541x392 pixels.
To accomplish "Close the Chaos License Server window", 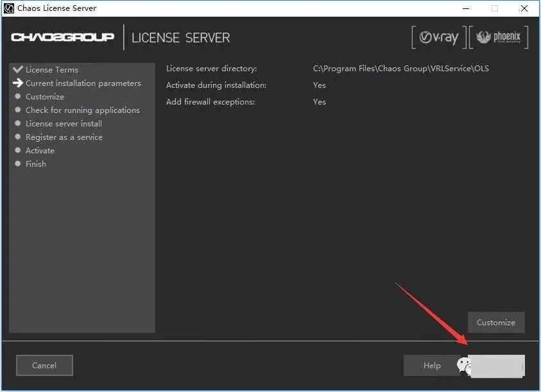I will pos(524,8).
